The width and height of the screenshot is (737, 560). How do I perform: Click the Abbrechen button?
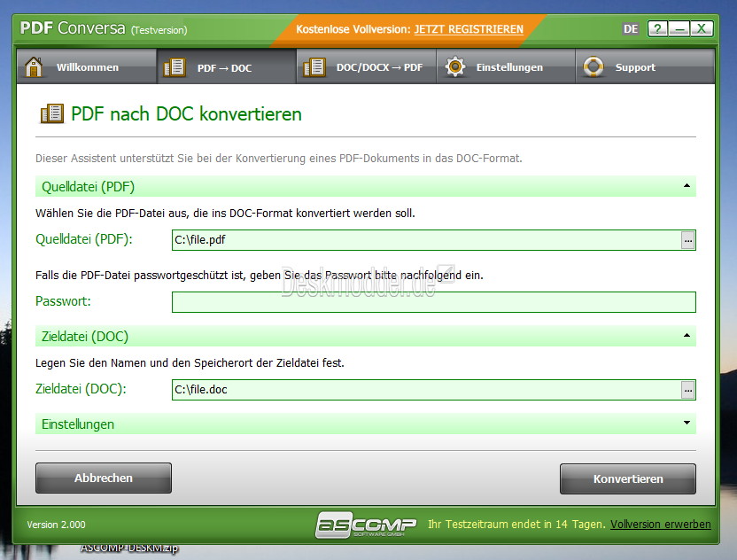click(104, 478)
